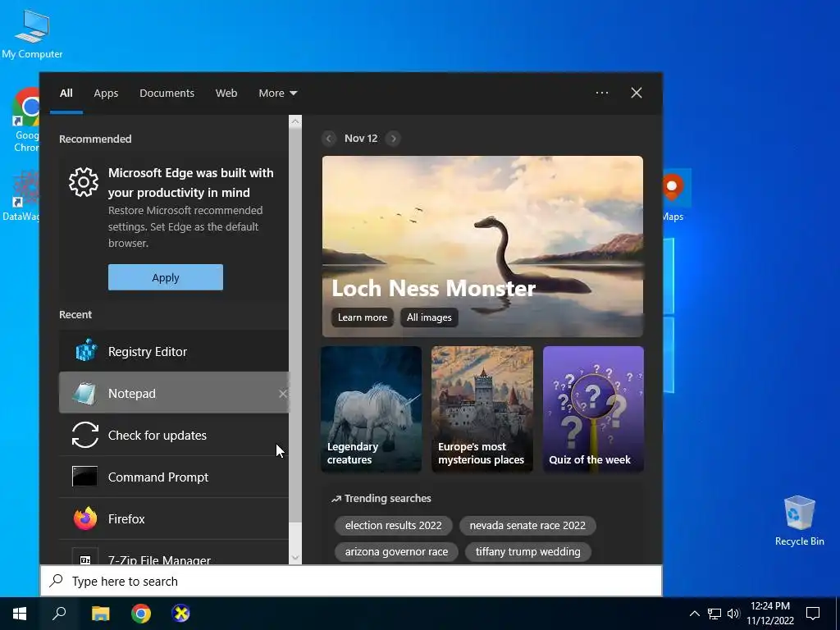Expand the More dropdown

click(277, 94)
